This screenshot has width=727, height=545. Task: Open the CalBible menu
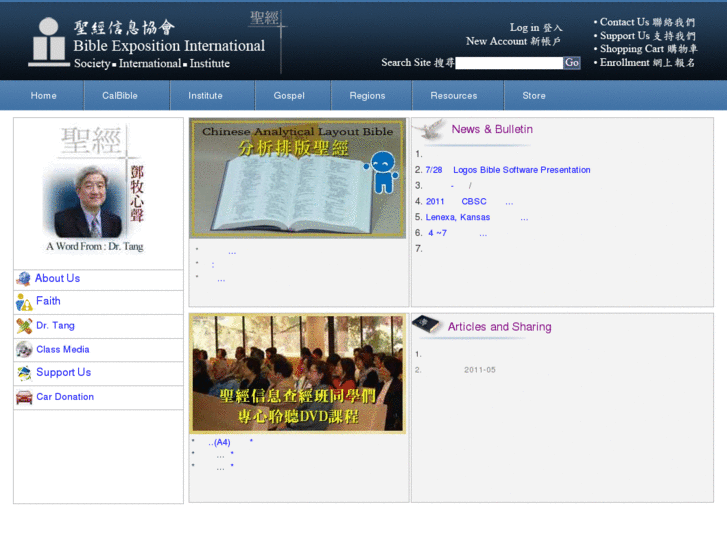[120, 96]
